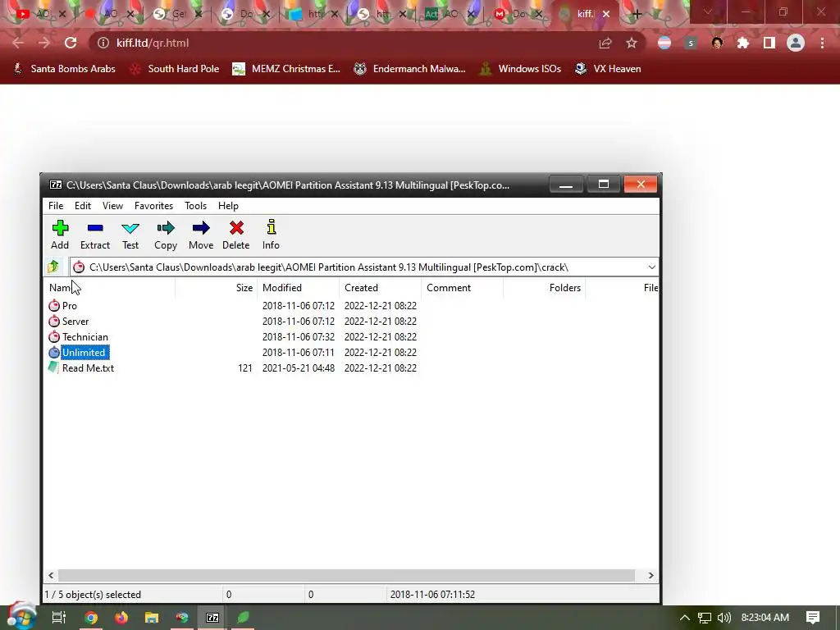Viewport: 840px width, 630px height.
Task: Click the horizontal scrollbar thumb
Action: point(346,575)
